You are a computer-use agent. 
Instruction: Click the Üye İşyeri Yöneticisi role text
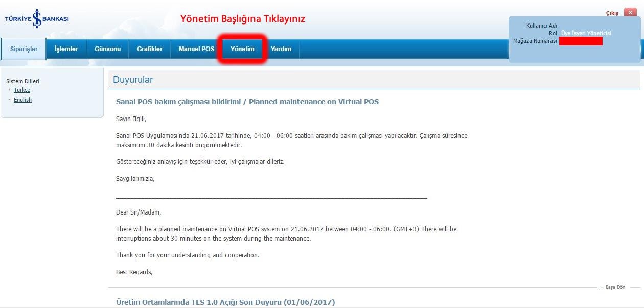tap(586, 33)
